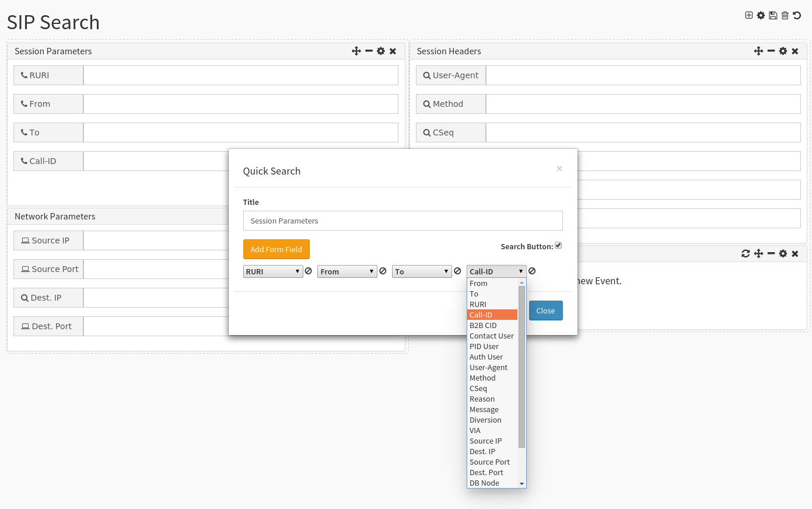Click the blue Close button
This screenshot has width=812, height=509.
coord(546,311)
